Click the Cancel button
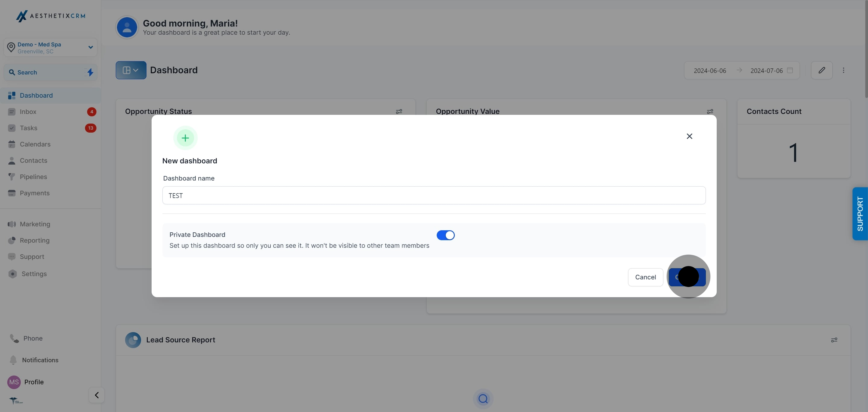 [645, 277]
